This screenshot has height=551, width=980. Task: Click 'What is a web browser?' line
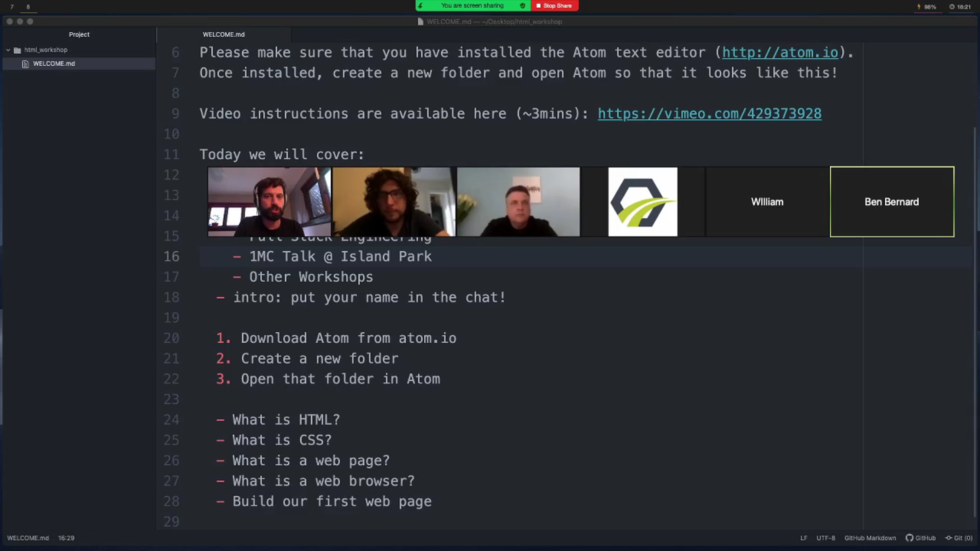pyautogui.click(x=324, y=481)
